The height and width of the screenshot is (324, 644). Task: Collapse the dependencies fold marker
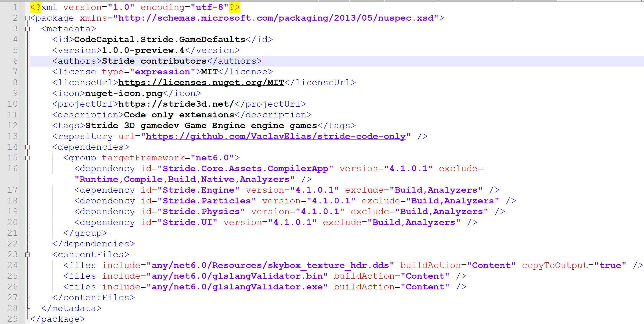[x=28, y=147]
